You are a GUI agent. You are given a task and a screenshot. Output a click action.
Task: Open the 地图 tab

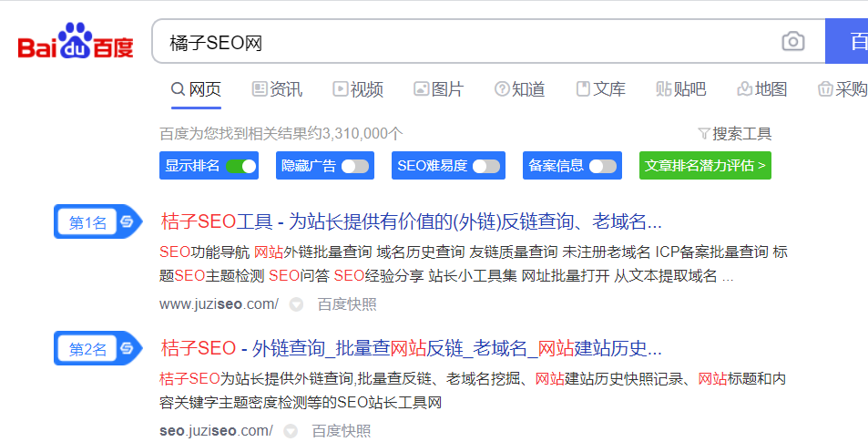(761, 89)
